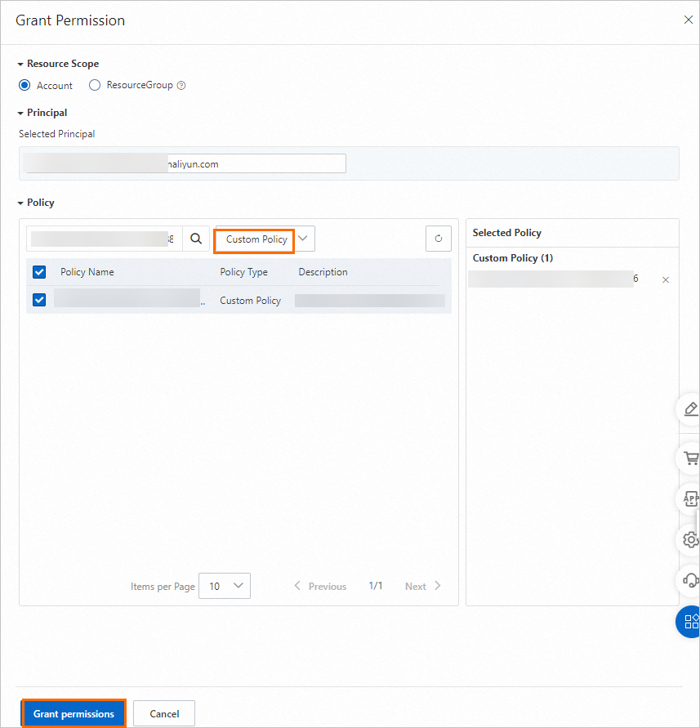Click the Policy Name column header

tap(87, 272)
